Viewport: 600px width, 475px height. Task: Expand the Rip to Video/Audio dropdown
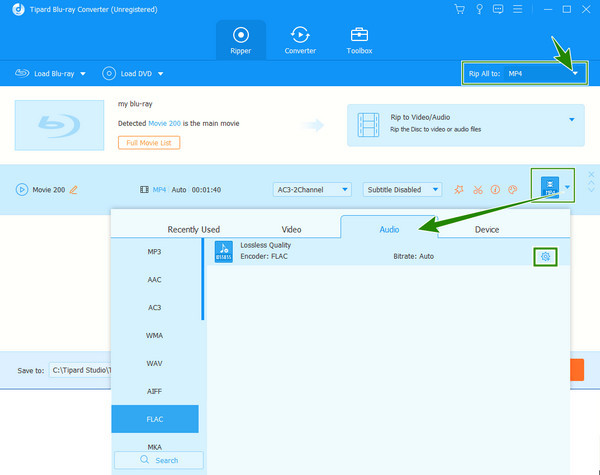[571, 119]
